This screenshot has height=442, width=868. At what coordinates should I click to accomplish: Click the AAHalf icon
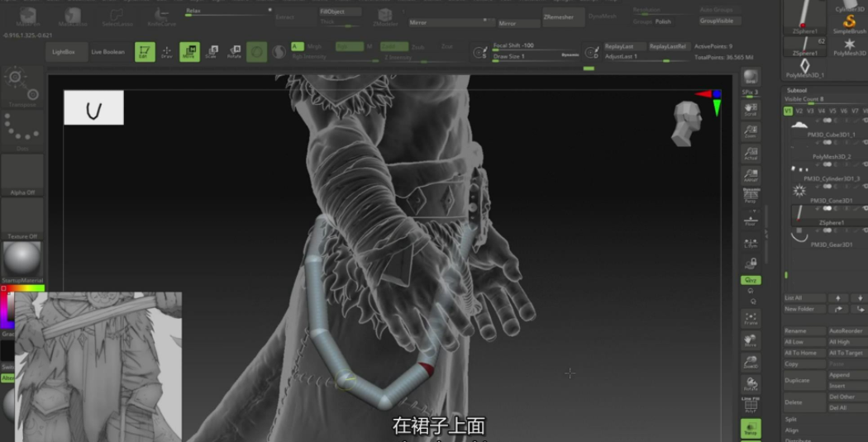click(751, 175)
